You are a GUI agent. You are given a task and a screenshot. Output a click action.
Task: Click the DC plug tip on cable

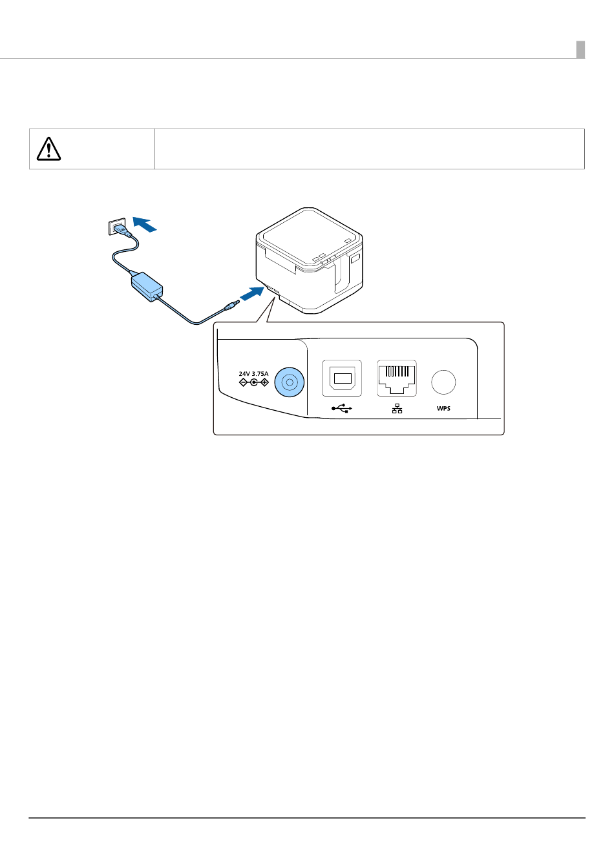230,305
